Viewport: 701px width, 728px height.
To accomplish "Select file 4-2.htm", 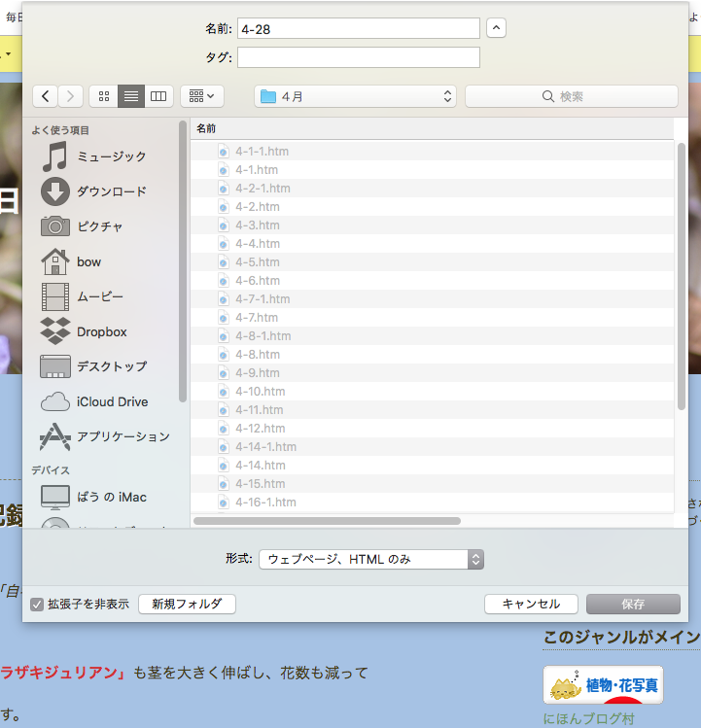I will pos(432,207).
